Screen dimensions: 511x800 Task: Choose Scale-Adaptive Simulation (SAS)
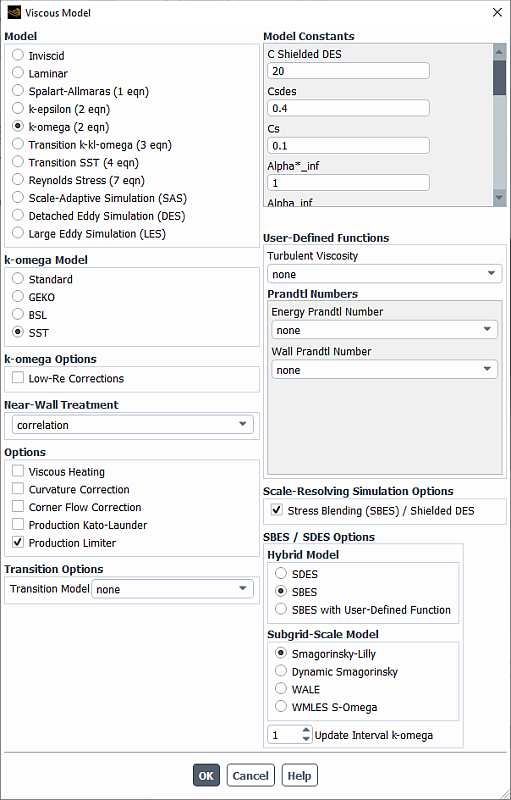pos(18,197)
